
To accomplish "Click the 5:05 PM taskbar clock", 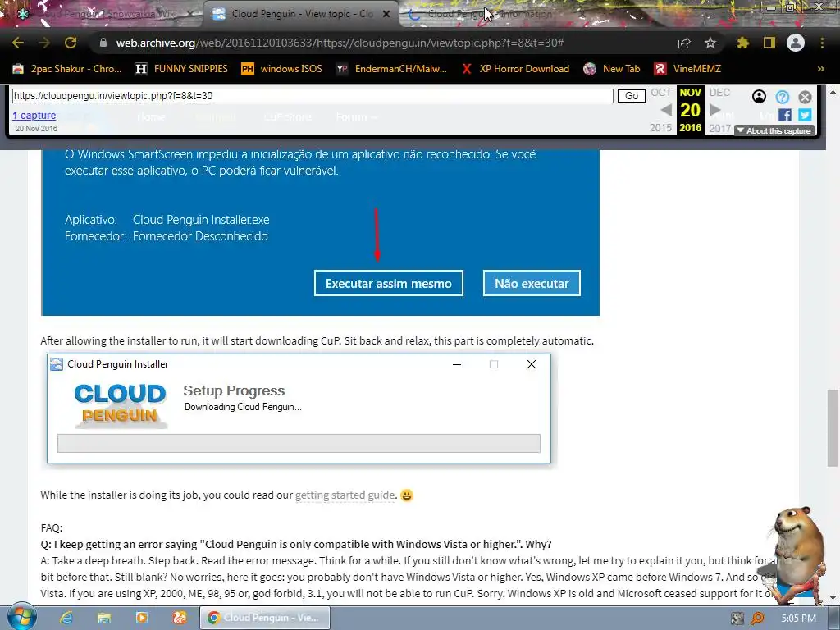I will [799, 619].
